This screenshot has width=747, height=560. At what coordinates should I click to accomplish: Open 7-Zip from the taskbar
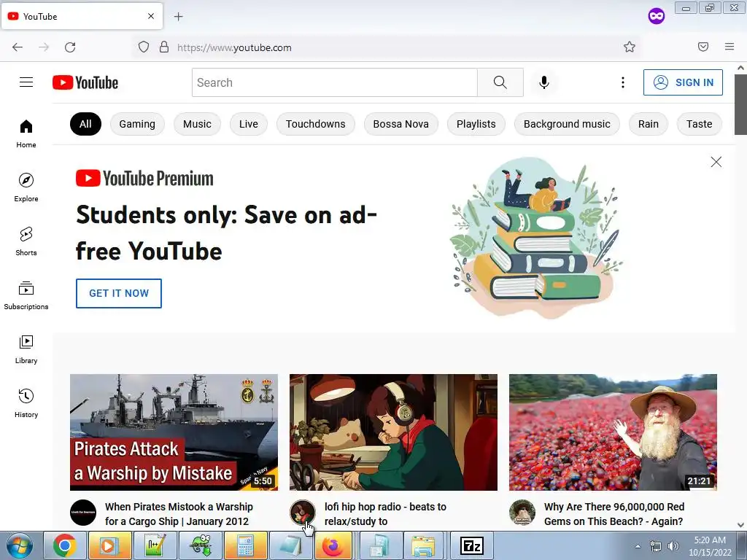pyautogui.click(x=472, y=546)
